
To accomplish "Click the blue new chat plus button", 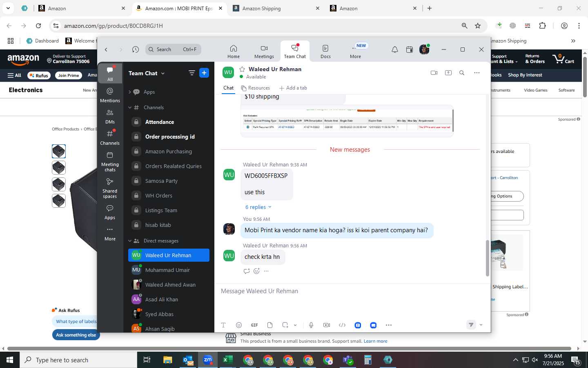I will click(x=204, y=73).
